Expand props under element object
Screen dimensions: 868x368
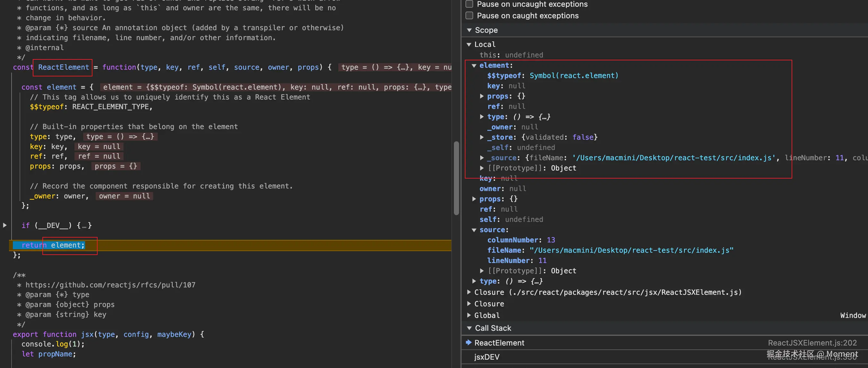pos(482,96)
